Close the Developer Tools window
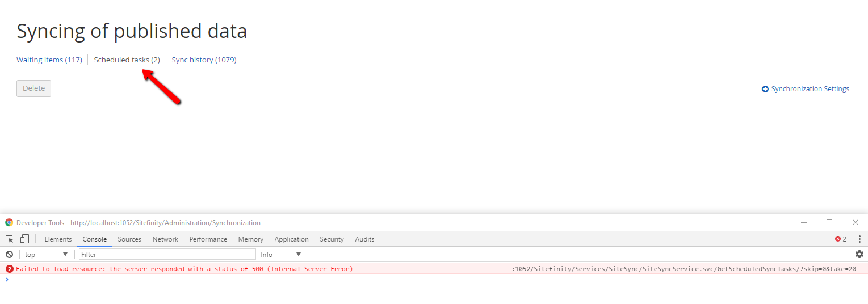The width and height of the screenshot is (868, 304). click(856, 222)
